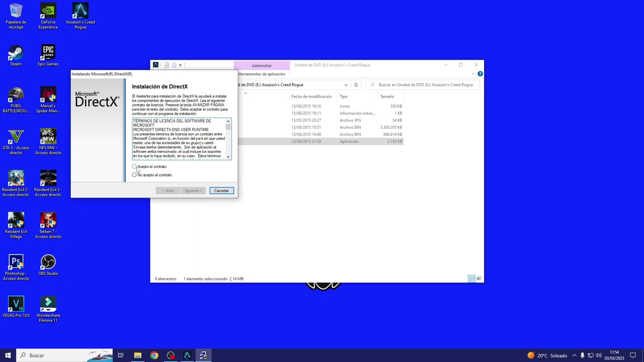Screen dimensions: 644x362
Task: Open Google Chrome from the taskbar
Action: (x=154, y=355)
